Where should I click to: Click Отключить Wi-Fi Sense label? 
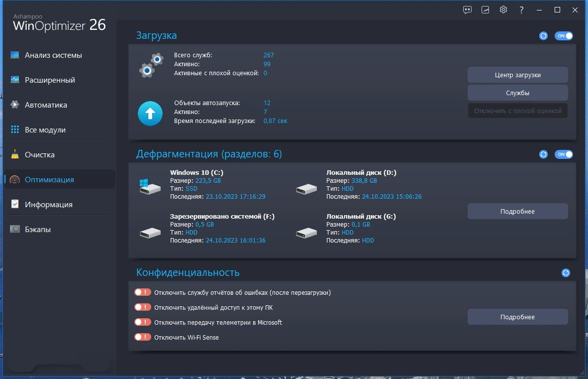click(x=187, y=337)
